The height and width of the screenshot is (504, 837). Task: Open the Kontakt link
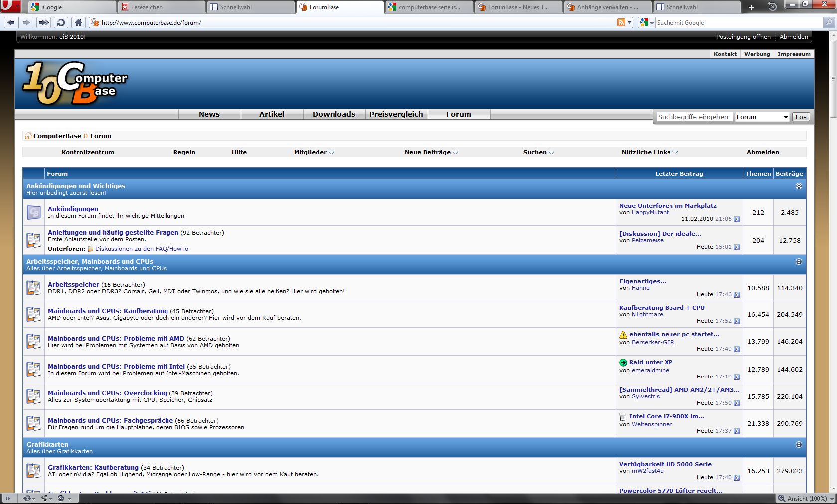(x=725, y=54)
